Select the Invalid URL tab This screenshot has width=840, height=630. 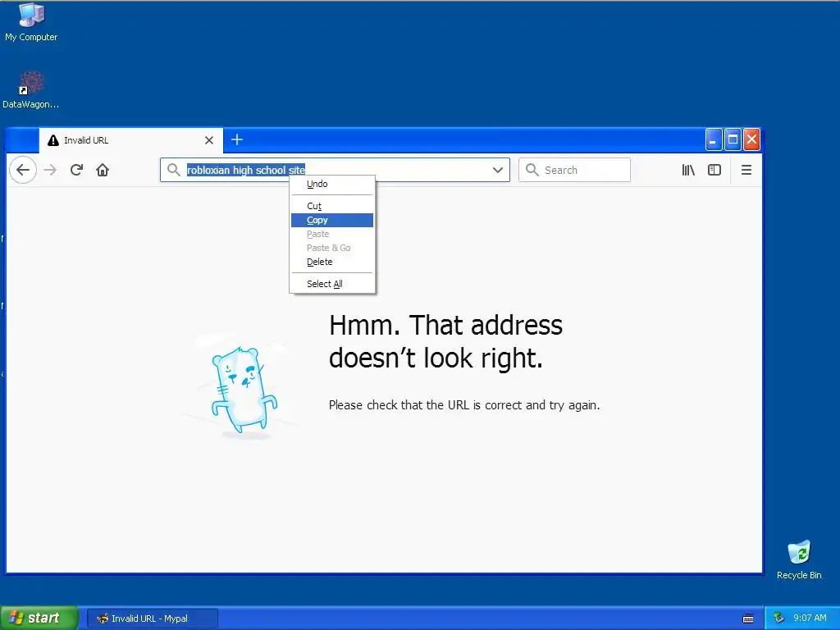[x=130, y=140]
